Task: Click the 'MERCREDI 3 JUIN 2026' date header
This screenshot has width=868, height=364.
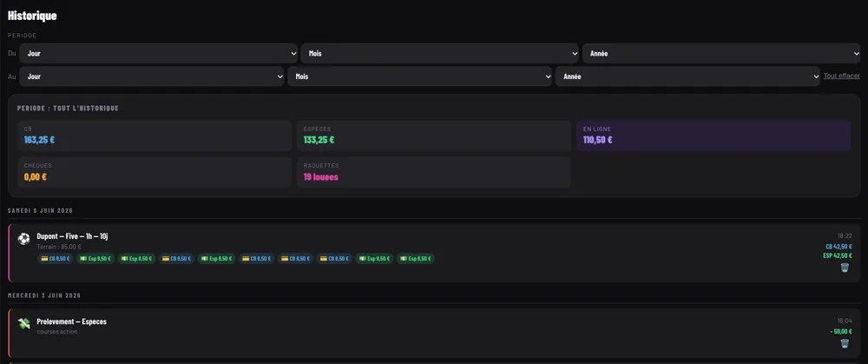Action: pos(44,295)
